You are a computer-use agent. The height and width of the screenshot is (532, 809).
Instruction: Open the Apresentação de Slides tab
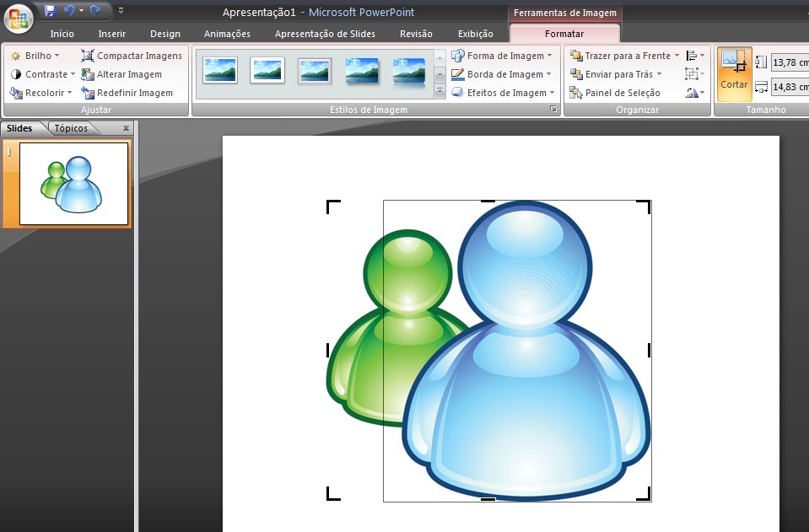coord(325,34)
